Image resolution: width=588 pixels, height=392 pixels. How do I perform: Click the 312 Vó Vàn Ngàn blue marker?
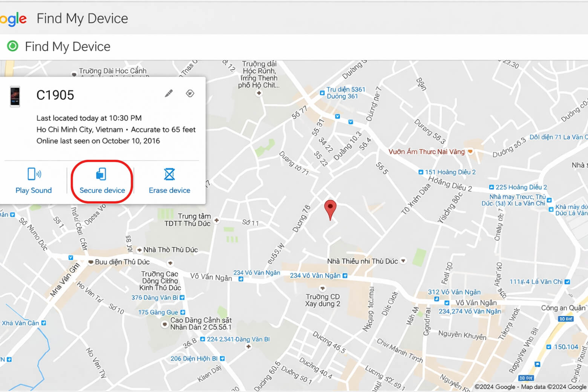(437, 299)
